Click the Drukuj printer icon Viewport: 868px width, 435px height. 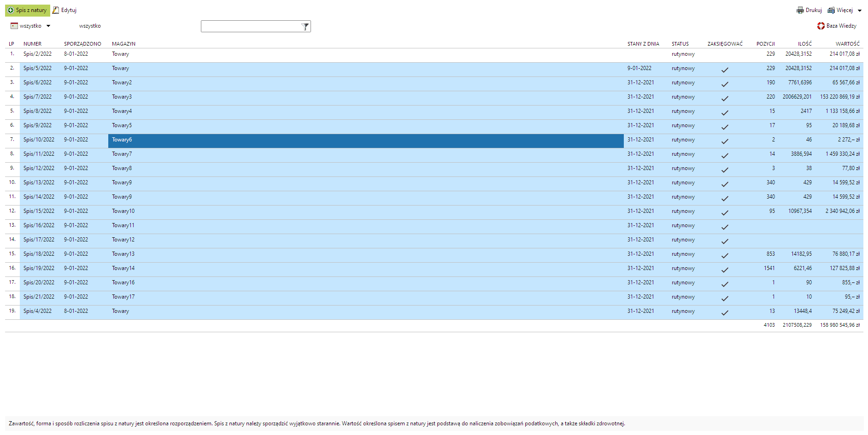pyautogui.click(x=800, y=10)
